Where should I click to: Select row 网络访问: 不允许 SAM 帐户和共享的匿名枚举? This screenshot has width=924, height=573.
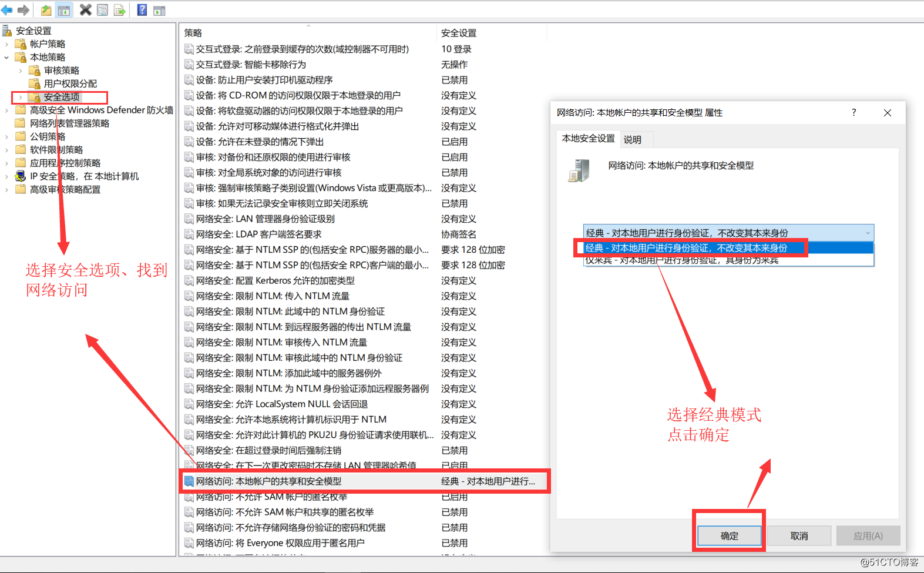click(363, 512)
